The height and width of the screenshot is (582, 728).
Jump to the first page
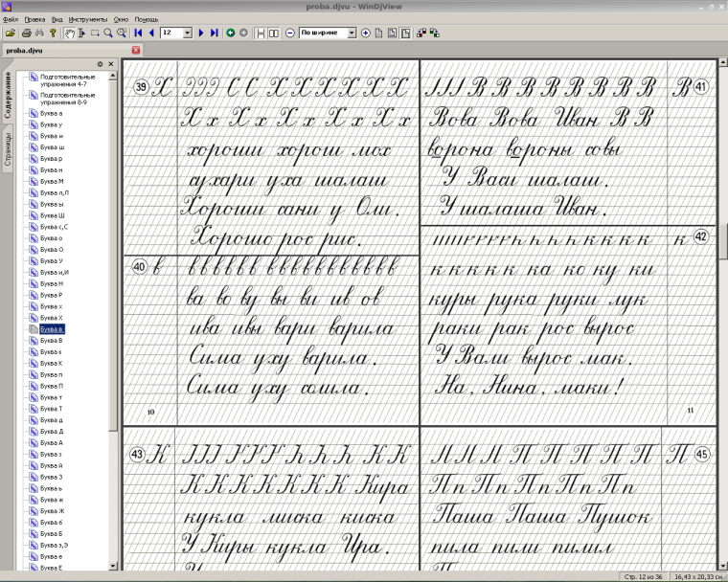coord(139,33)
